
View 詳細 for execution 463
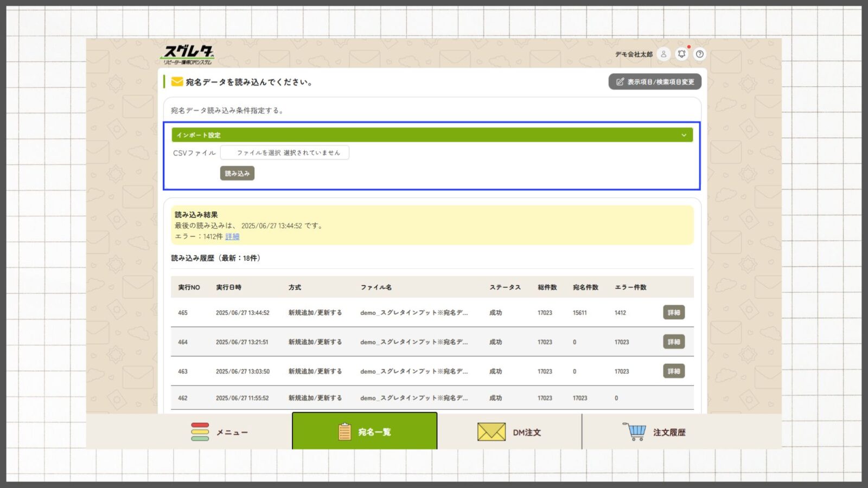(x=674, y=371)
